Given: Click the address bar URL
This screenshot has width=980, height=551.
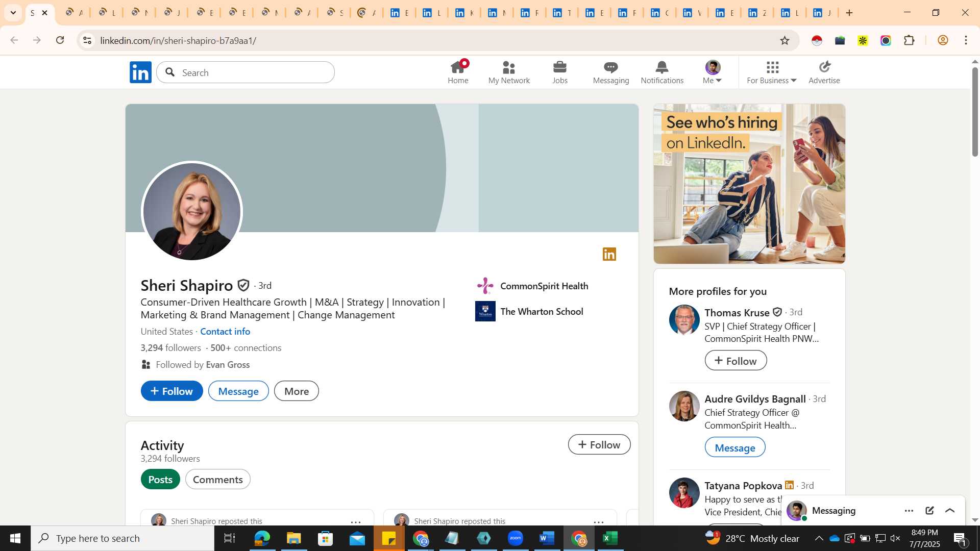Looking at the screenshot, I should 178,40.
